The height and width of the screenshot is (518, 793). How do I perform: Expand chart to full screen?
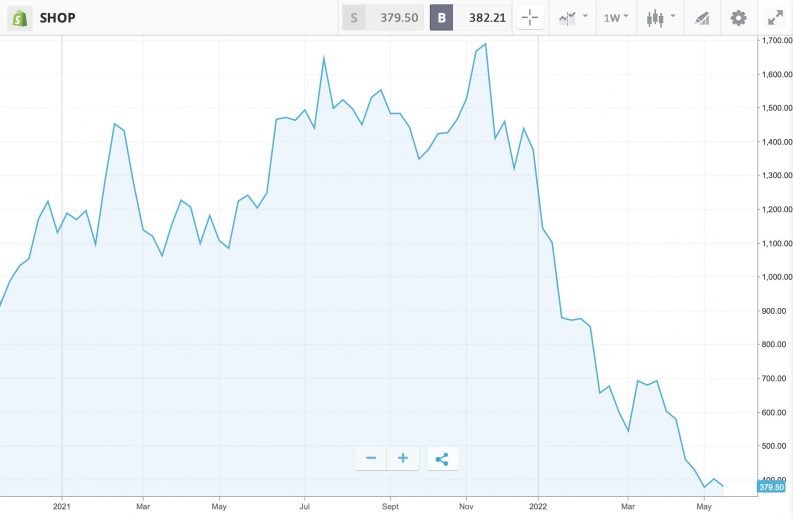pos(775,18)
